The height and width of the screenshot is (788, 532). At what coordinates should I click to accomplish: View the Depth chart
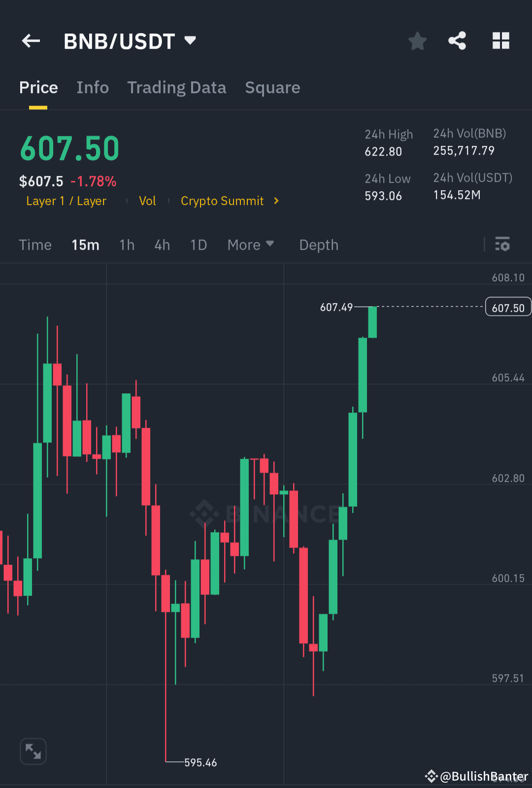(x=318, y=244)
